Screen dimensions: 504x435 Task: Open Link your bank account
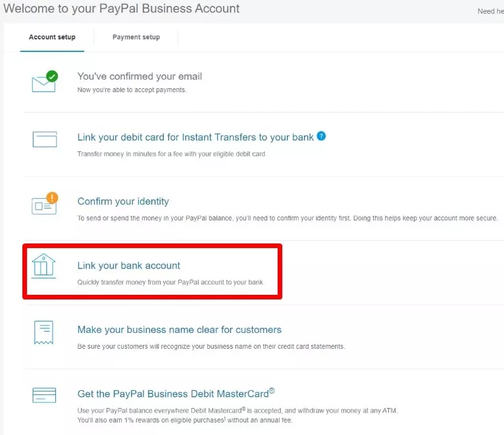tap(129, 266)
